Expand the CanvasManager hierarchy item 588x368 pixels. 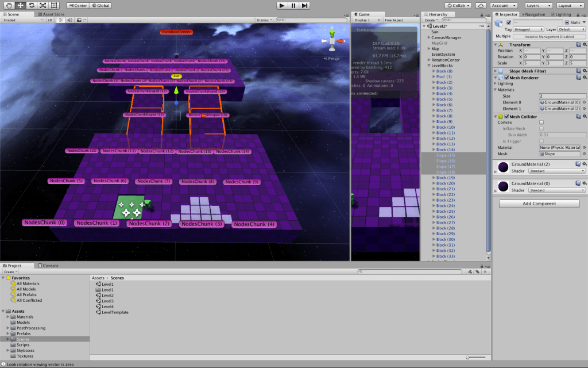(x=429, y=37)
